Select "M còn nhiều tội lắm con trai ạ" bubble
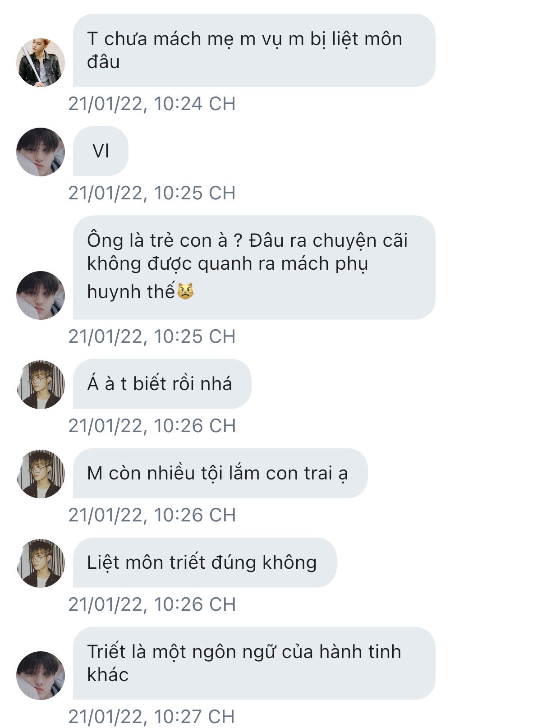 pyautogui.click(x=220, y=473)
